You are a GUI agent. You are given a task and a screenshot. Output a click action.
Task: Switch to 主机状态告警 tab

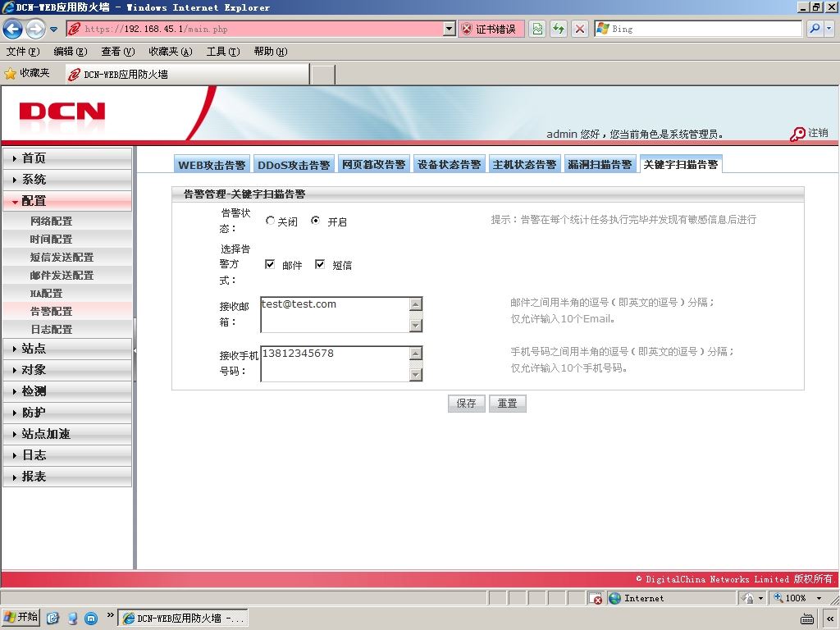(524, 164)
